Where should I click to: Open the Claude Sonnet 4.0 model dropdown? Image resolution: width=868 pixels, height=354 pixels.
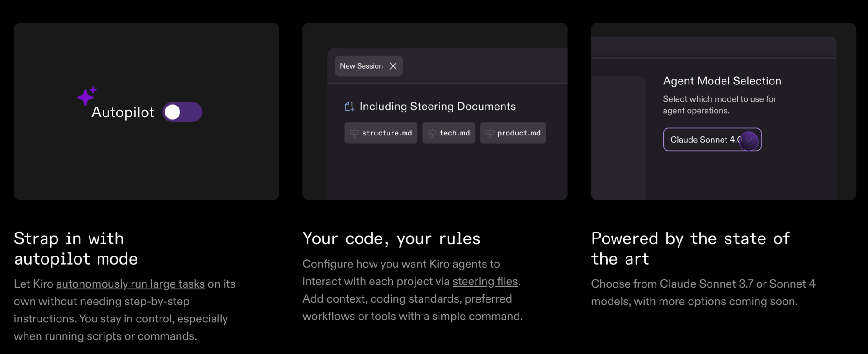[x=712, y=140]
